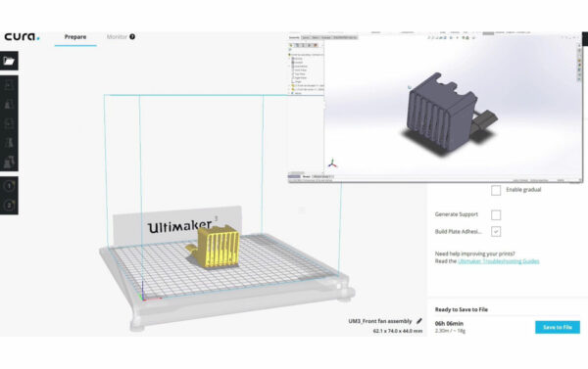Select the Move tool in left toolbar
The image size is (588, 369).
(x=9, y=85)
